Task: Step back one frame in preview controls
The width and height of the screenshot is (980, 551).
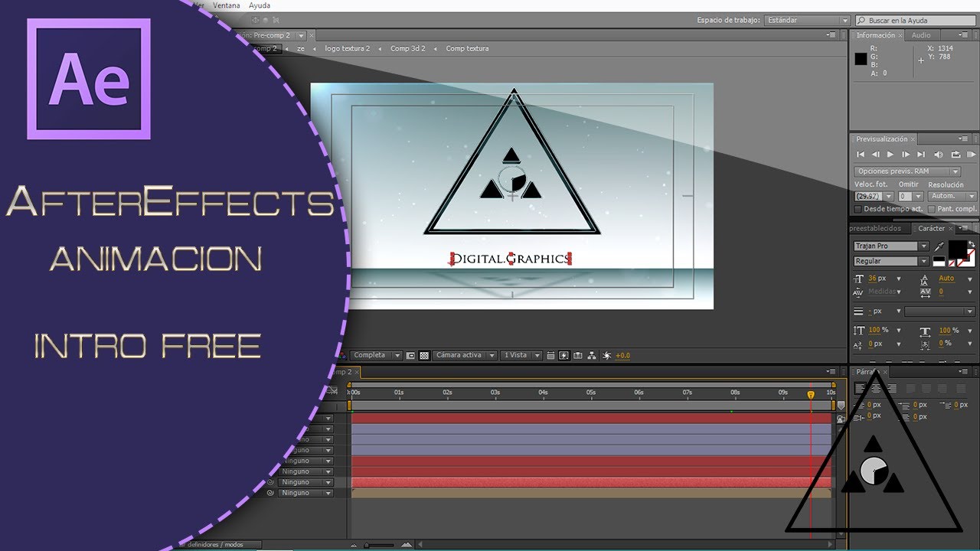Action: tap(876, 155)
